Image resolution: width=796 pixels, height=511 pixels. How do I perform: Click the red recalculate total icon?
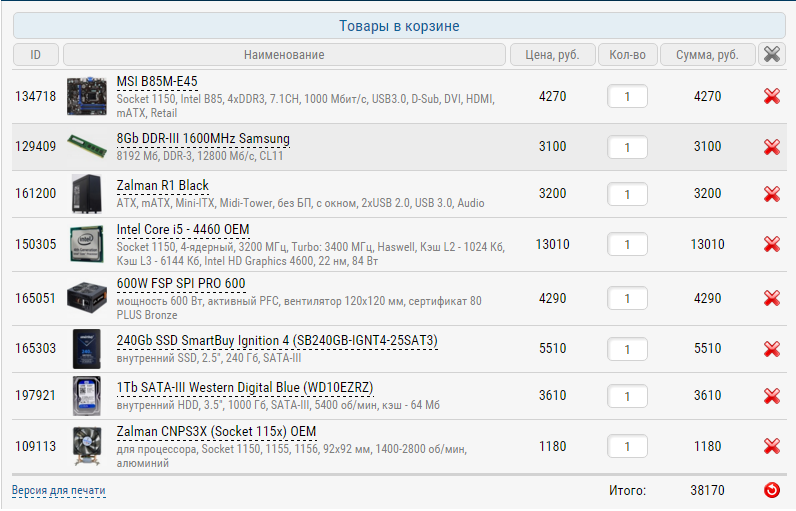click(x=772, y=490)
